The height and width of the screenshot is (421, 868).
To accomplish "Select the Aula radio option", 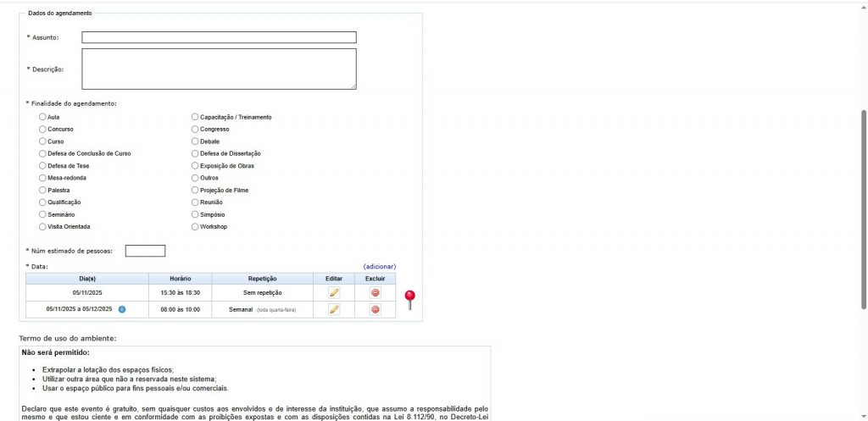I will (43, 117).
